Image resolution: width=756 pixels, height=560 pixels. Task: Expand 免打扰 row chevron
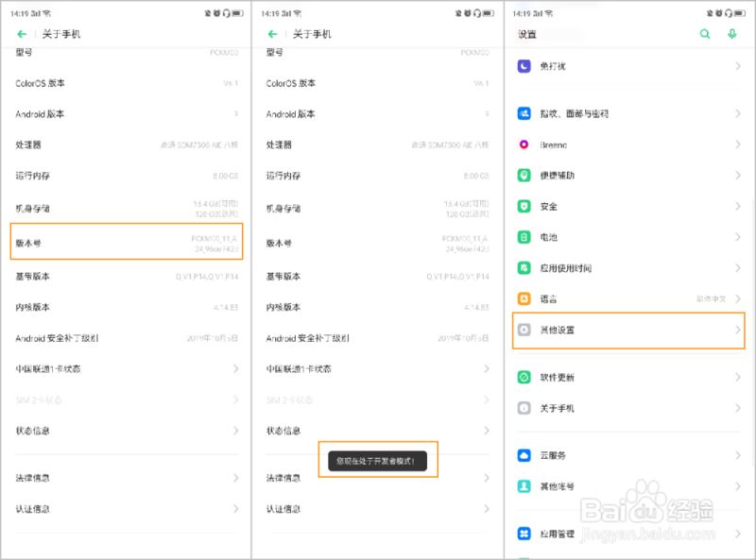pos(738,66)
